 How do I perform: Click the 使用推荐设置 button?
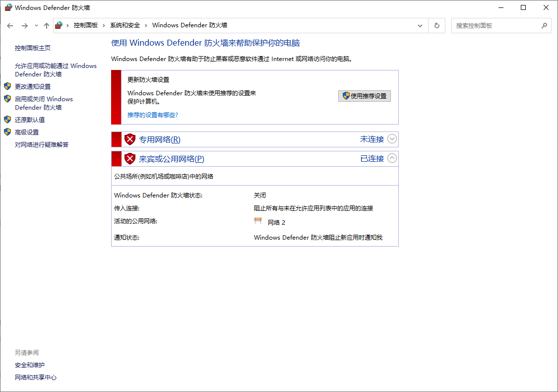click(365, 96)
